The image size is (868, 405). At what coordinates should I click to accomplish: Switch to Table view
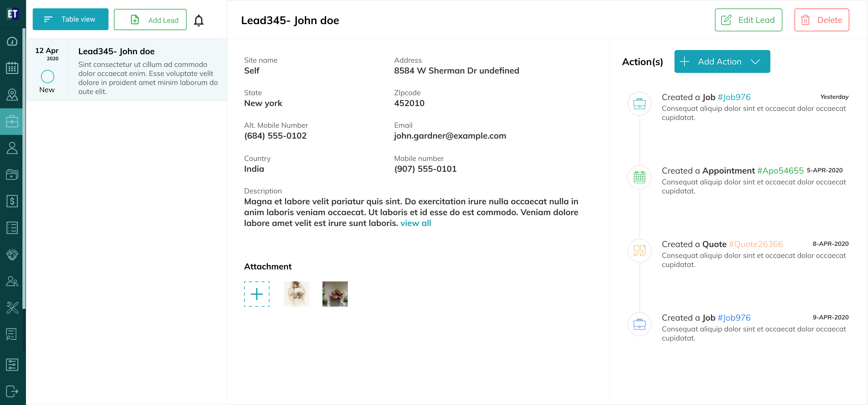(71, 19)
